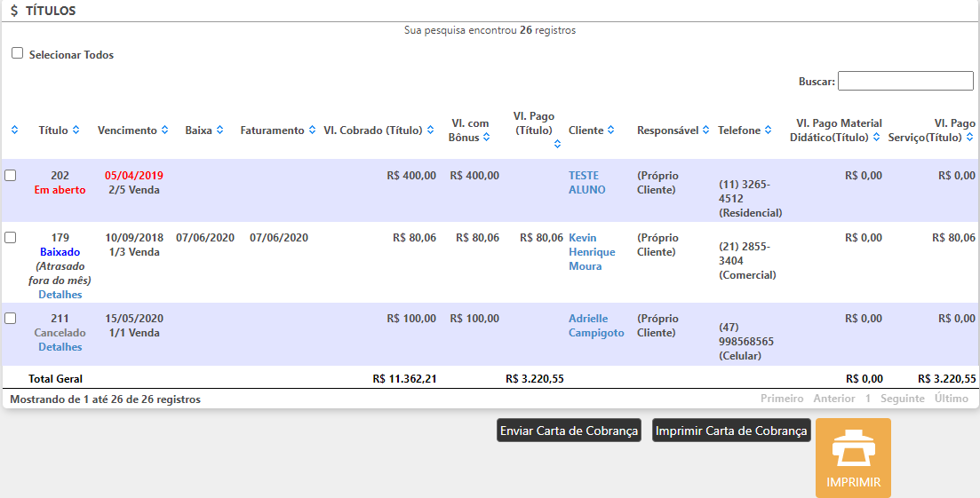Open Detalhes link for título 211

pos(60,347)
